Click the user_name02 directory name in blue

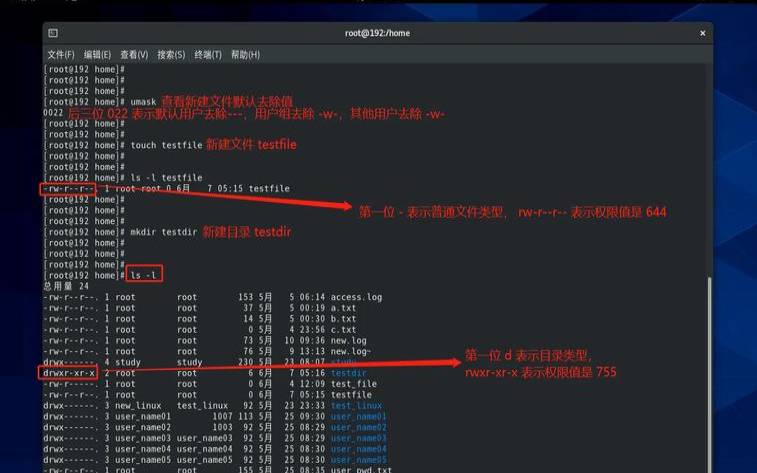pyautogui.click(x=359, y=428)
